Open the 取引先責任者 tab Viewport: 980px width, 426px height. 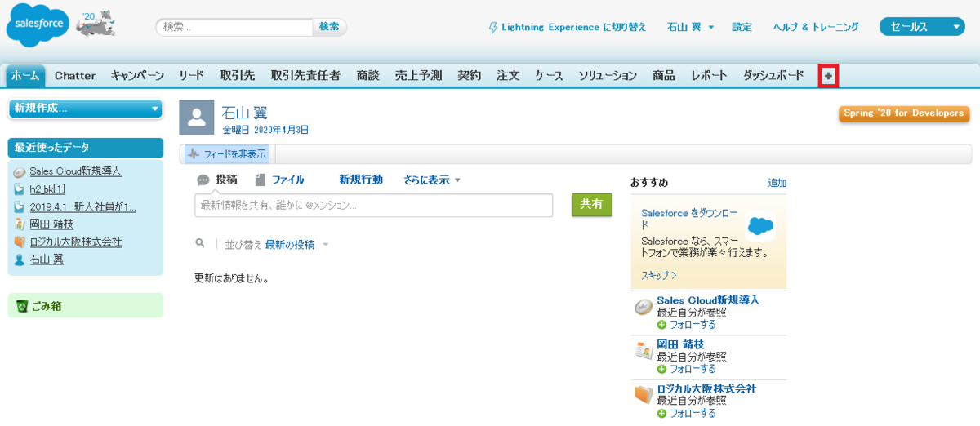pos(305,76)
